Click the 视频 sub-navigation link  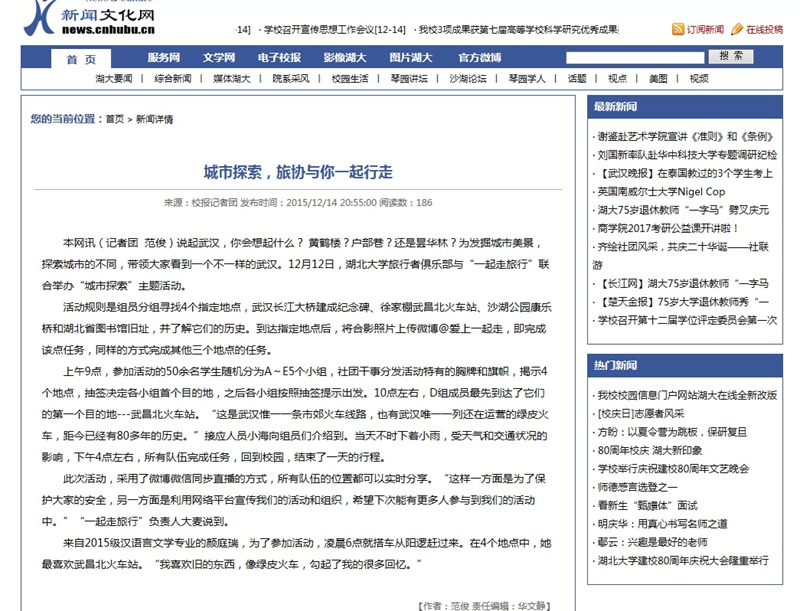698,78
